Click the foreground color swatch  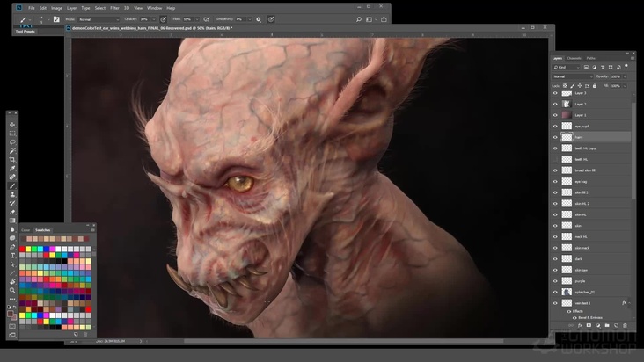11,314
